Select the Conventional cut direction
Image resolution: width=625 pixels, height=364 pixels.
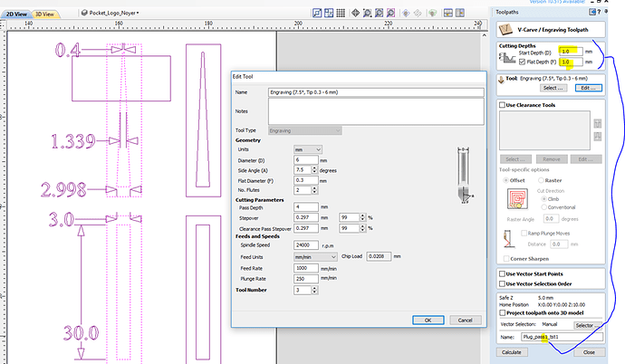point(543,207)
